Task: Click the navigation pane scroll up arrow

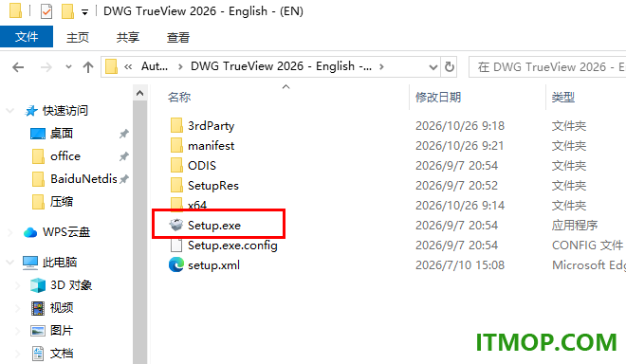Action: pos(139,94)
